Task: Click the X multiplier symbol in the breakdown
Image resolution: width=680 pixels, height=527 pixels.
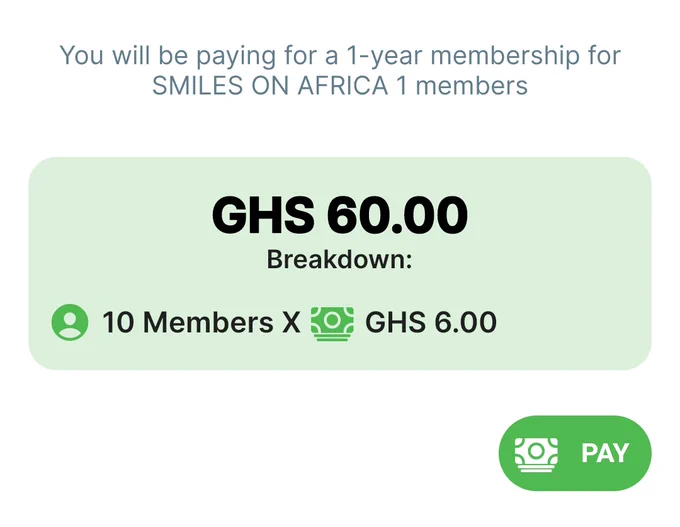Action: coord(291,323)
